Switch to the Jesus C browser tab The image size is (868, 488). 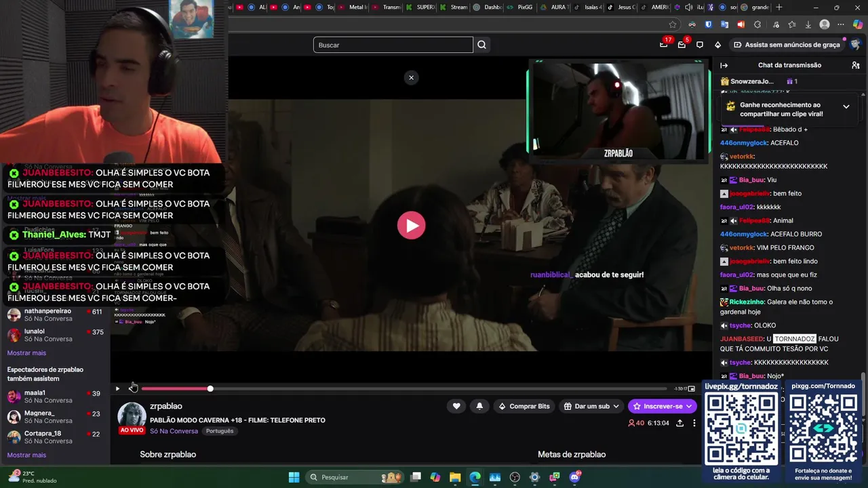(x=620, y=7)
